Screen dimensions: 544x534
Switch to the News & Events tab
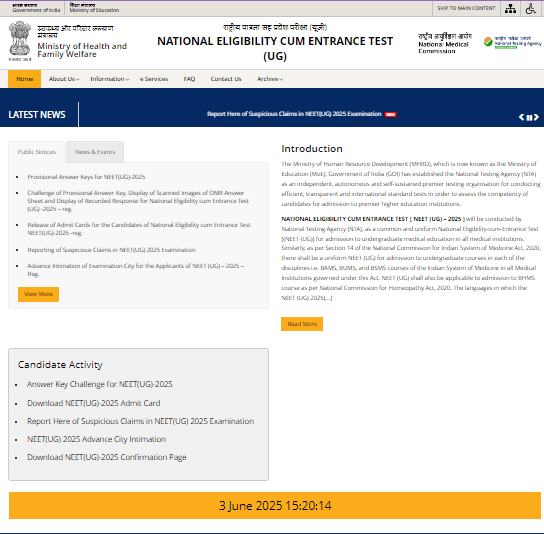click(95, 152)
